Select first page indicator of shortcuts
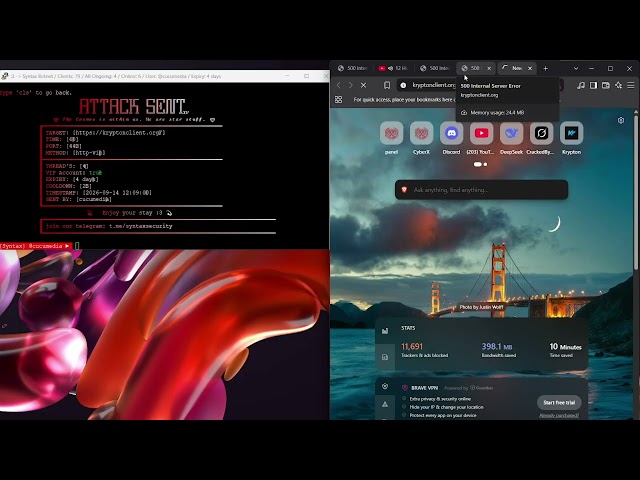Screen dimensions: 640x480 [x=478, y=164]
